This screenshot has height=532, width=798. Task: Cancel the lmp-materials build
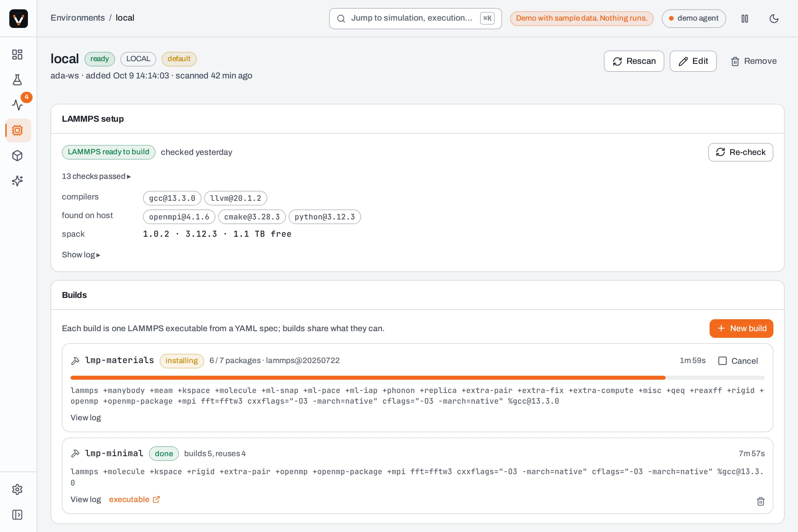[738, 361]
